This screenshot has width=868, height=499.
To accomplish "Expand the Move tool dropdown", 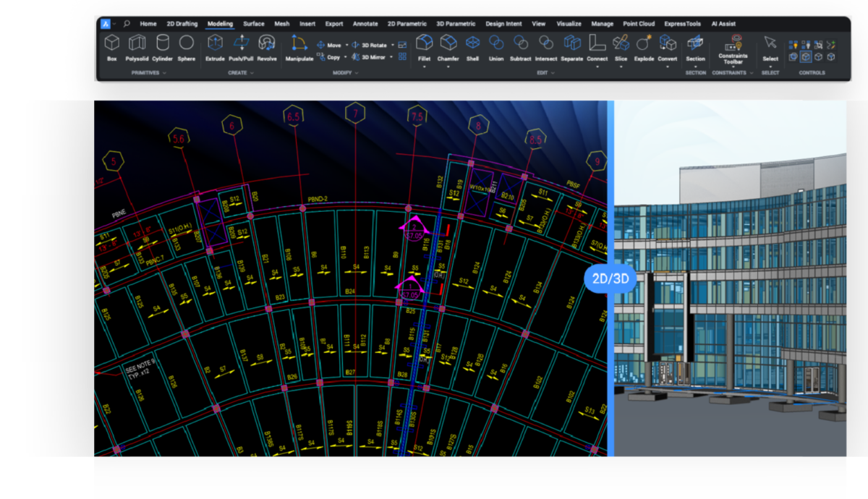I will click(x=346, y=45).
